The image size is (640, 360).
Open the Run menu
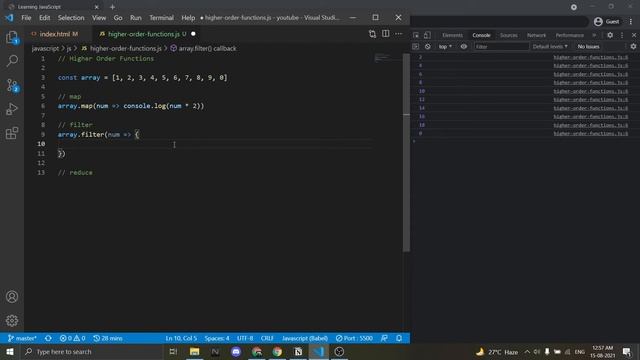pyautogui.click(x=136, y=18)
